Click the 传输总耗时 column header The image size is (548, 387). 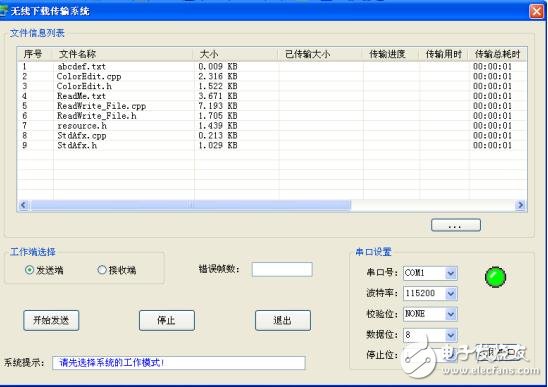point(498,54)
